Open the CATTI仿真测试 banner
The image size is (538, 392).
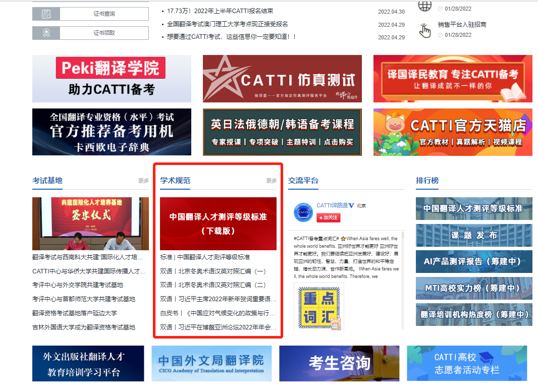[283, 79]
